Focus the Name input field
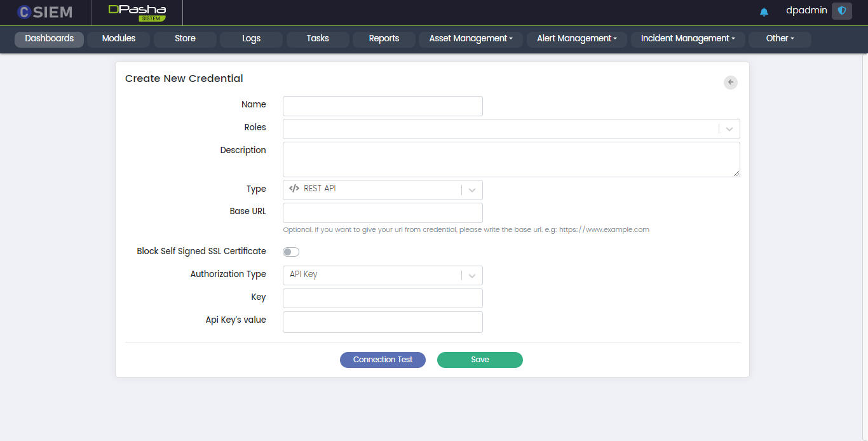The width and height of the screenshot is (868, 441). [x=383, y=106]
